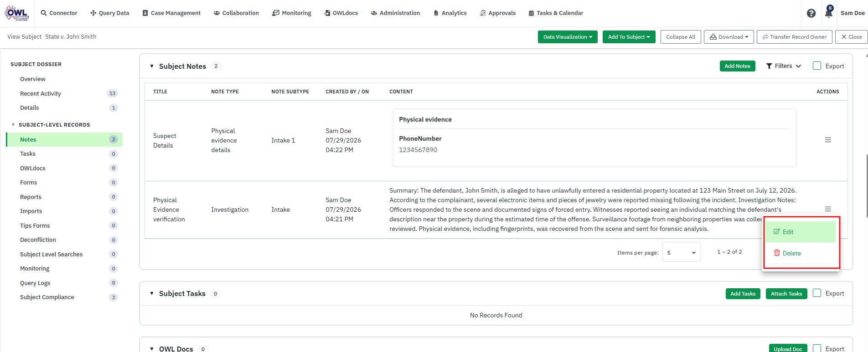Image resolution: width=868 pixels, height=352 pixels.
Task: Select Tips Forms in sidebar
Action: tap(35, 226)
